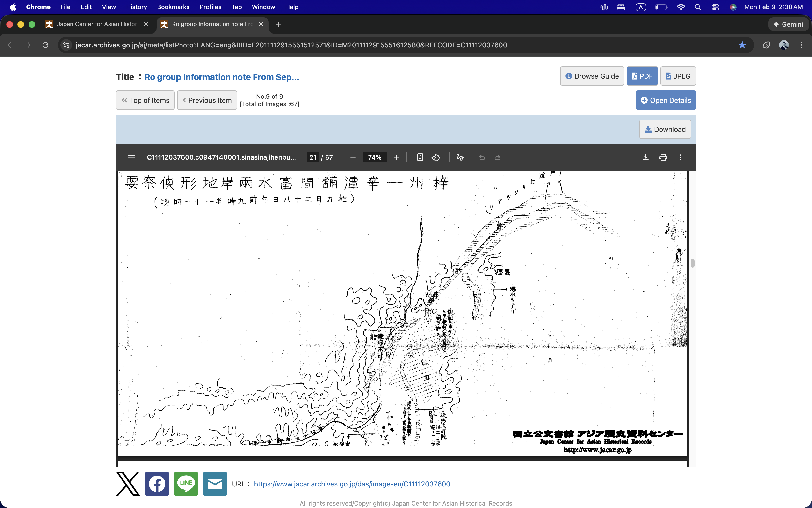Click the 74% zoom level field

[374, 157]
